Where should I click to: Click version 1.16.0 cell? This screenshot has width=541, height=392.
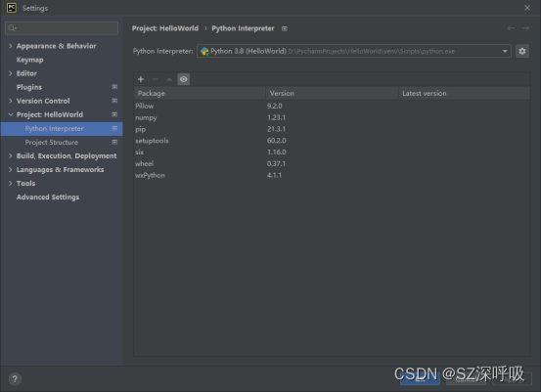point(276,152)
